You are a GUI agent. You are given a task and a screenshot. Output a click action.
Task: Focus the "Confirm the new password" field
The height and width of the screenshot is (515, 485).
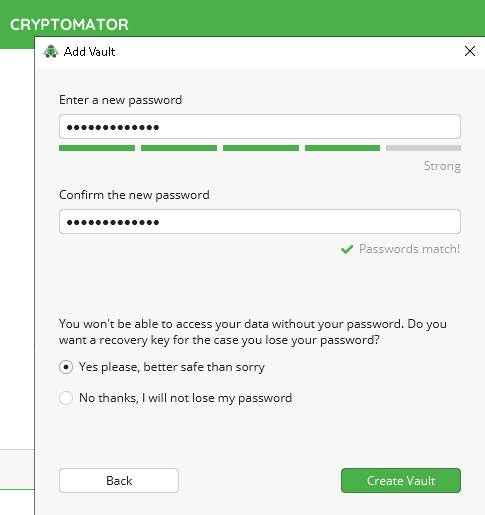coord(260,222)
